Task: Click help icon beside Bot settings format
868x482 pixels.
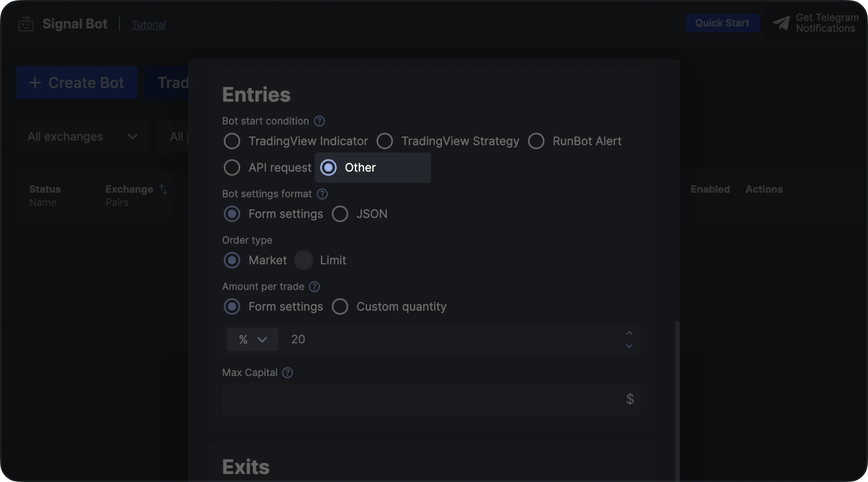Action: (x=322, y=194)
